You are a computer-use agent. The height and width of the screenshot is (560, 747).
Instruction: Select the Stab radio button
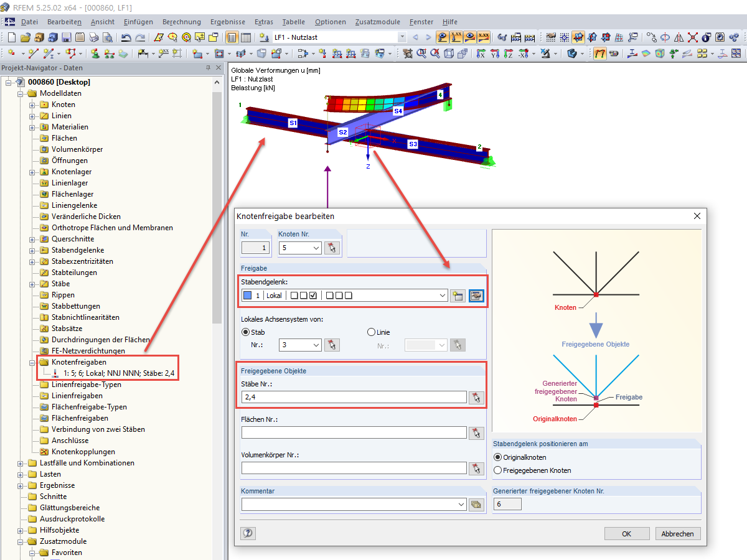245,332
